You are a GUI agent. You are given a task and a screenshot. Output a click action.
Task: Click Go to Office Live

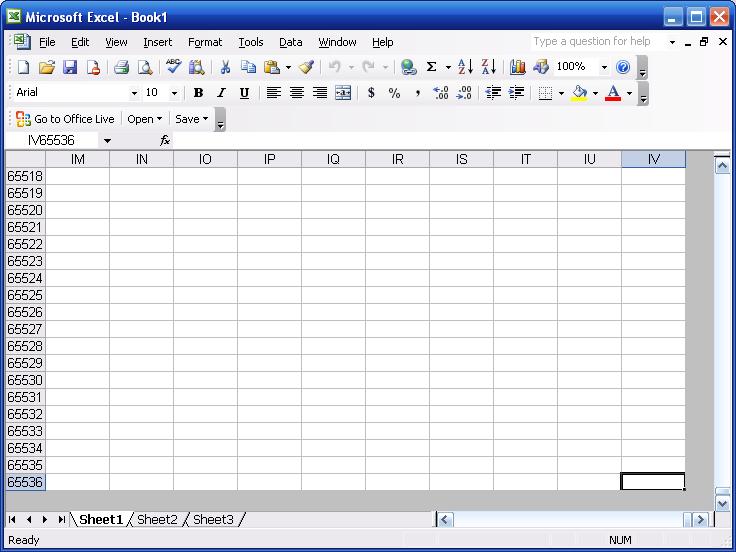(65, 119)
